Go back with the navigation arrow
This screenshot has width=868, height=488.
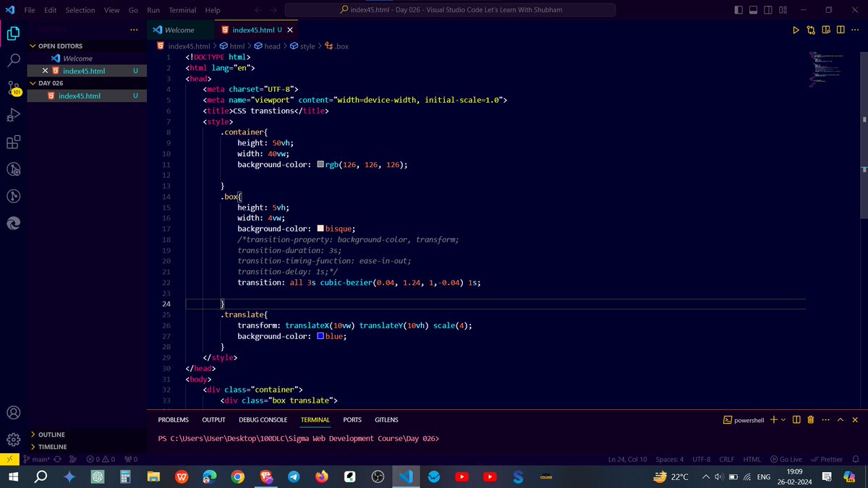point(258,10)
